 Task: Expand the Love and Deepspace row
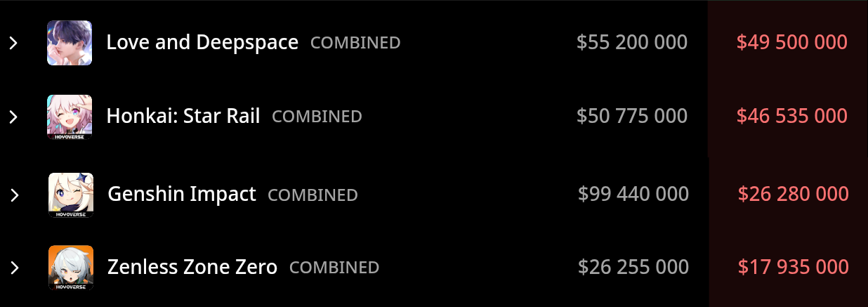click(x=13, y=44)
